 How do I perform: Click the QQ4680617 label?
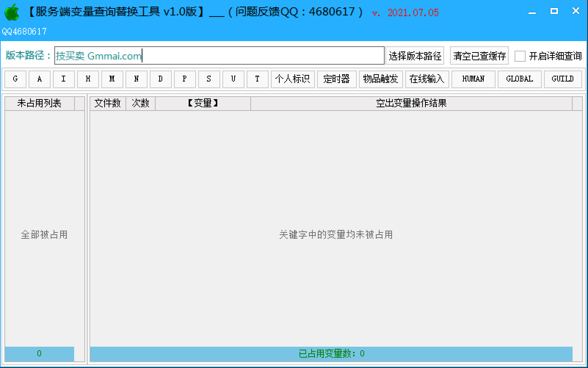[24, 32]
